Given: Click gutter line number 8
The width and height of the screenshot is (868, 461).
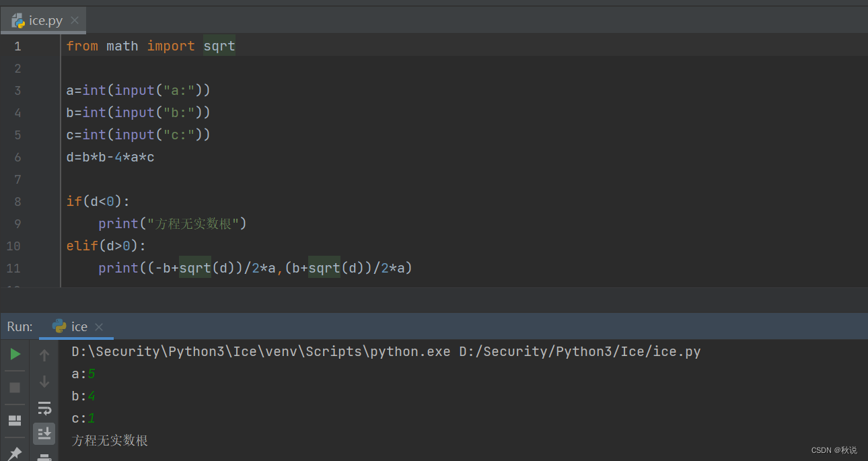Looking at the screenshot, I should (x=17, y=202).
